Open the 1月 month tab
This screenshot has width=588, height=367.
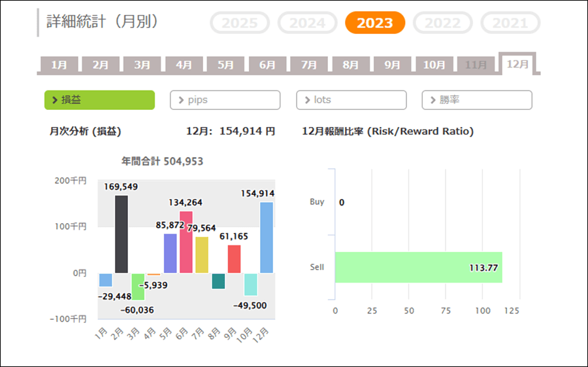click(x=59, y=65)
